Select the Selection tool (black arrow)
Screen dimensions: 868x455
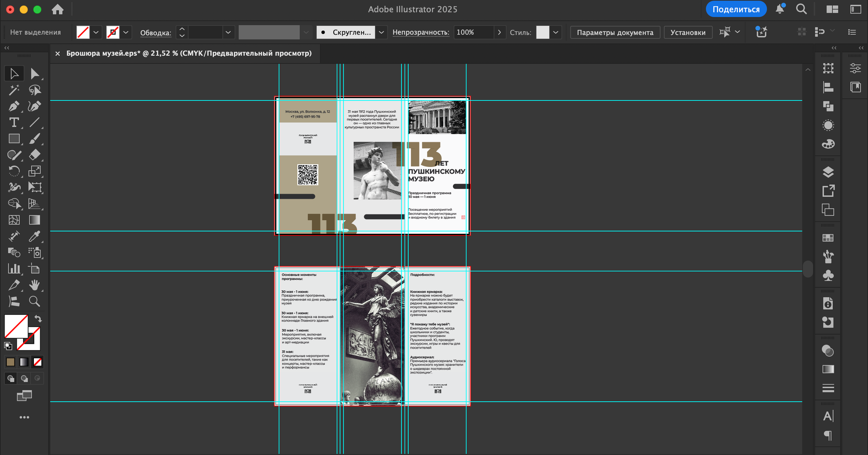[14, 73]
